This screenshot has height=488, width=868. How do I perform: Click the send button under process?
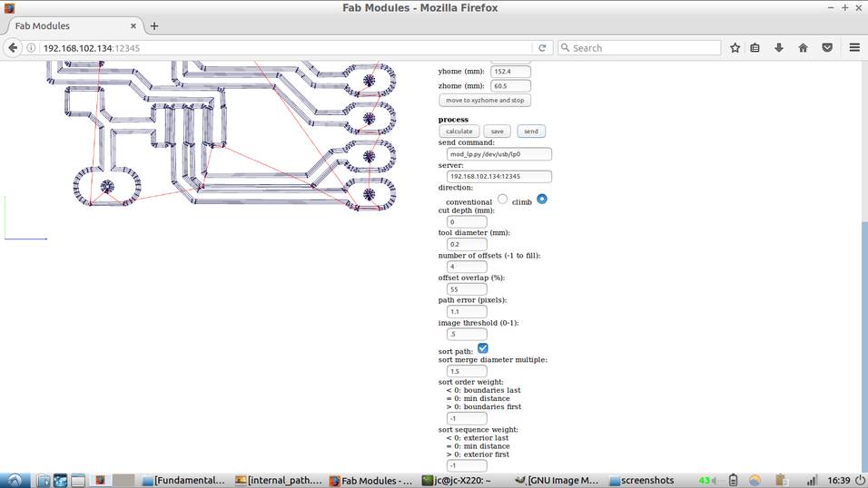531,132
